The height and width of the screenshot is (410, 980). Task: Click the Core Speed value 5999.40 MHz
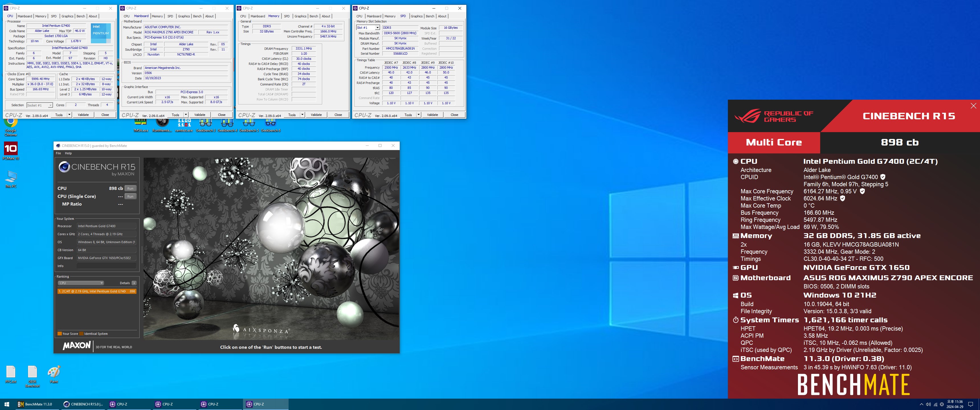(x=40, y=79)
